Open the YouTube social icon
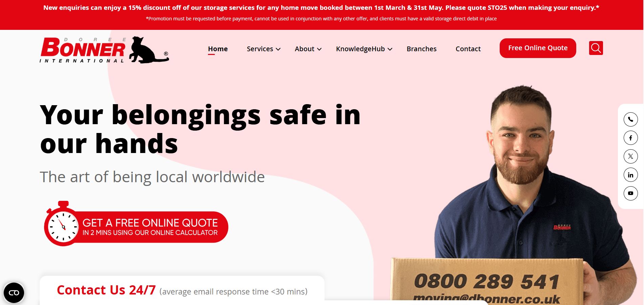644x305 pixels. pyautogui.click(x=630, y=193)
